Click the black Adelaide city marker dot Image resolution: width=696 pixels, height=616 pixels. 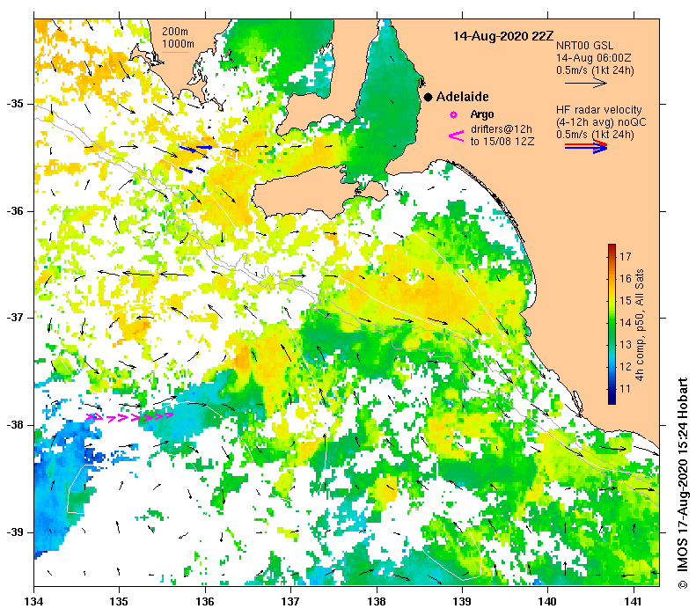click(428, 97)
